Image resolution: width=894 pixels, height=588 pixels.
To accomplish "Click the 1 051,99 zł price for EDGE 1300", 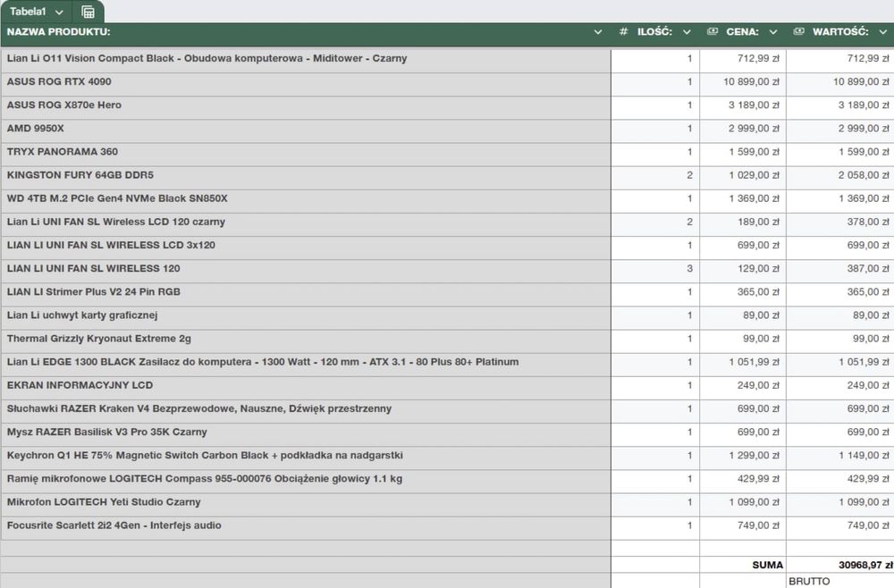I will point(743,363).
